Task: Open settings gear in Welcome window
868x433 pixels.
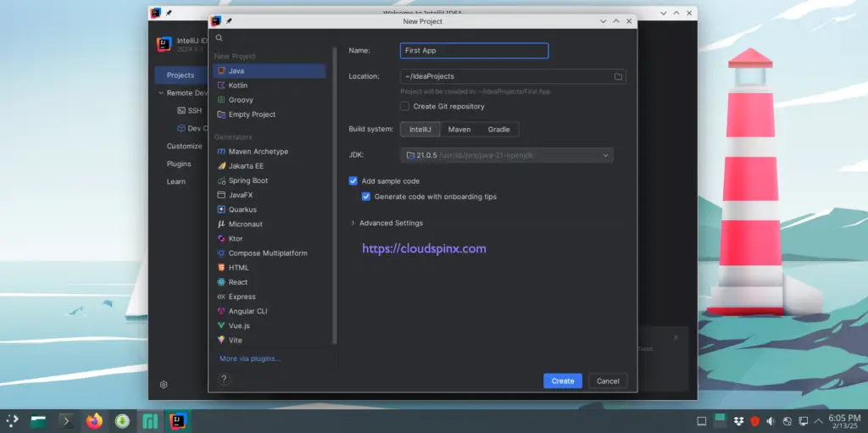Action: (x=164, y=384)
